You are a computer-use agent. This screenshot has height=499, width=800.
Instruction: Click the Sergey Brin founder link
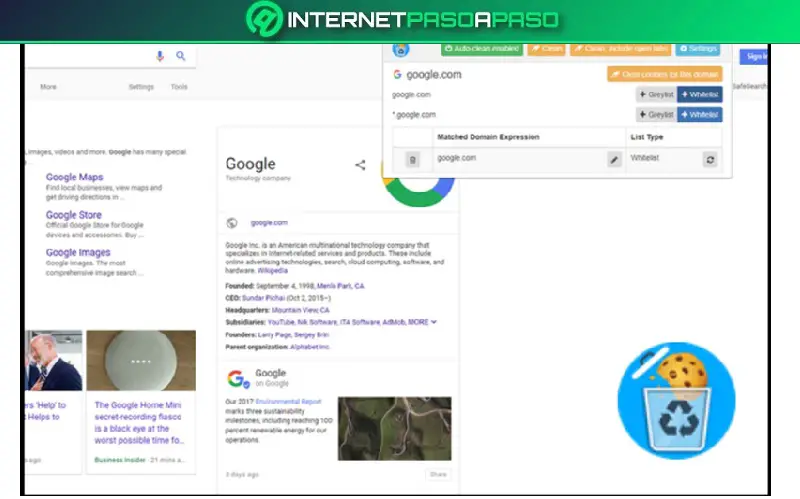click(311, 335)
